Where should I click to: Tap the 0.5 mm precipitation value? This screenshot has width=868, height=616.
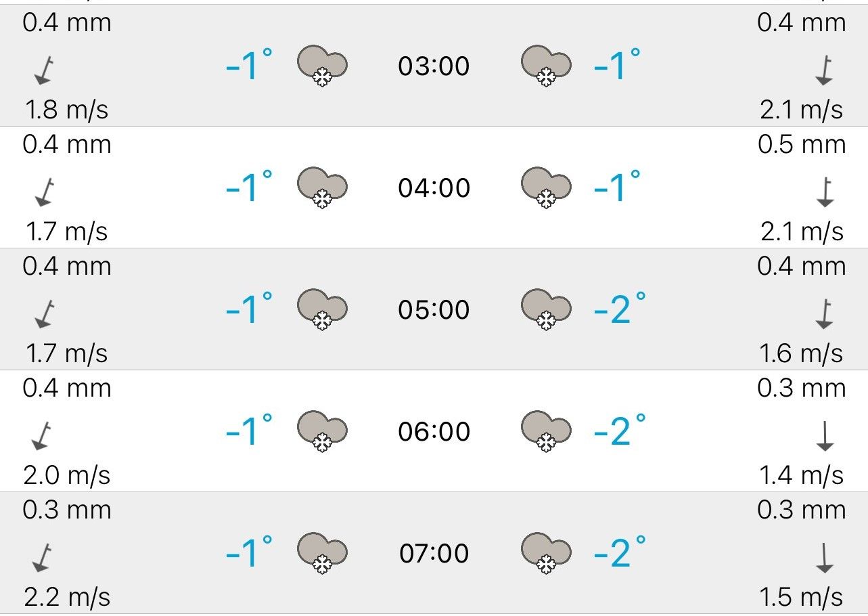[802, 145]
